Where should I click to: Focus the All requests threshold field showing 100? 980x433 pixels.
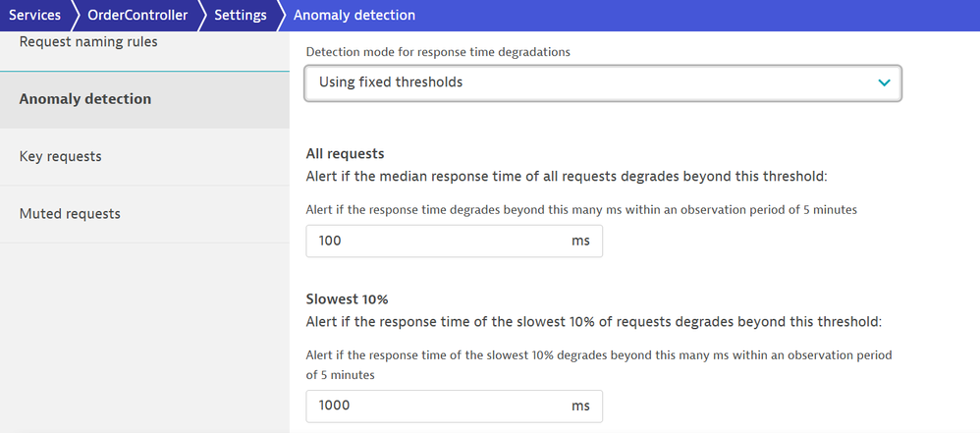[432, 241]
